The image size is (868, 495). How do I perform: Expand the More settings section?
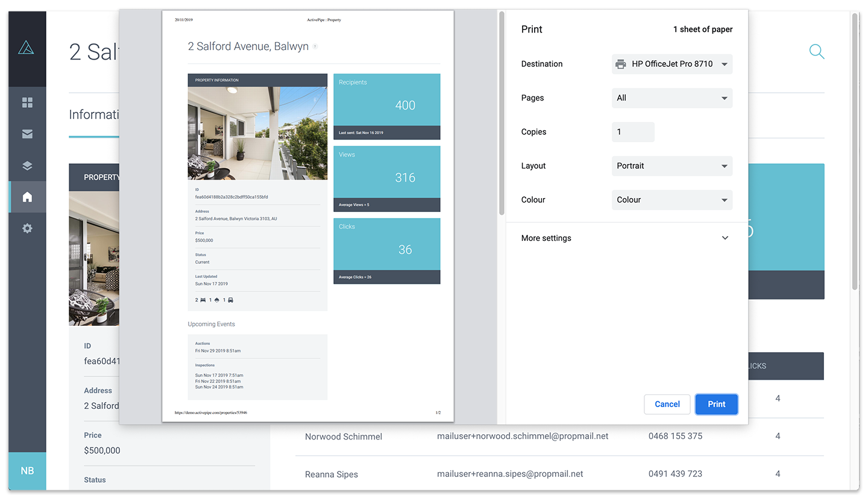[626, 238]
